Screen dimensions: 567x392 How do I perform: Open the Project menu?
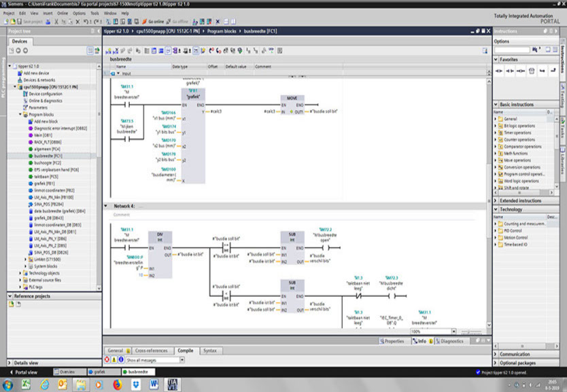pos(9,13)
